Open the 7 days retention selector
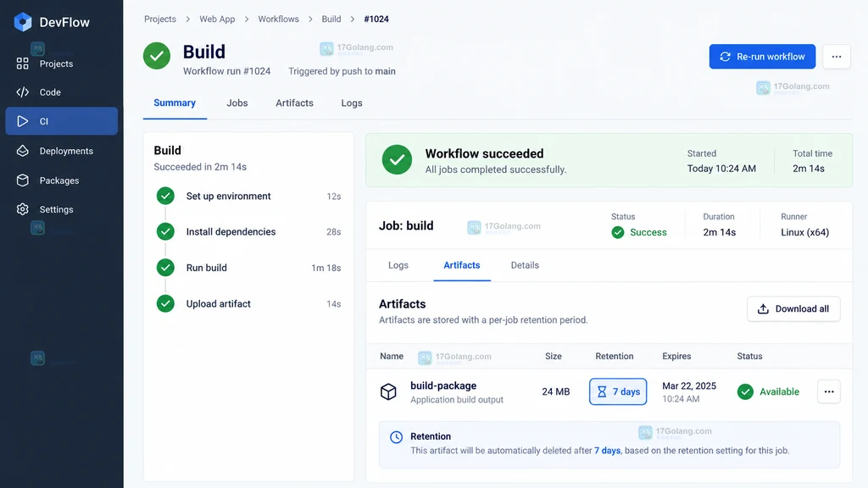Screen dimensions: 868x488 coord(618,391)
